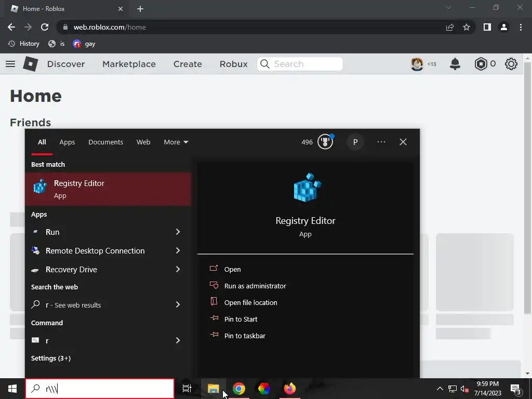
Task: Select the Home - Roblox browser tab
Action: point(67,9)
